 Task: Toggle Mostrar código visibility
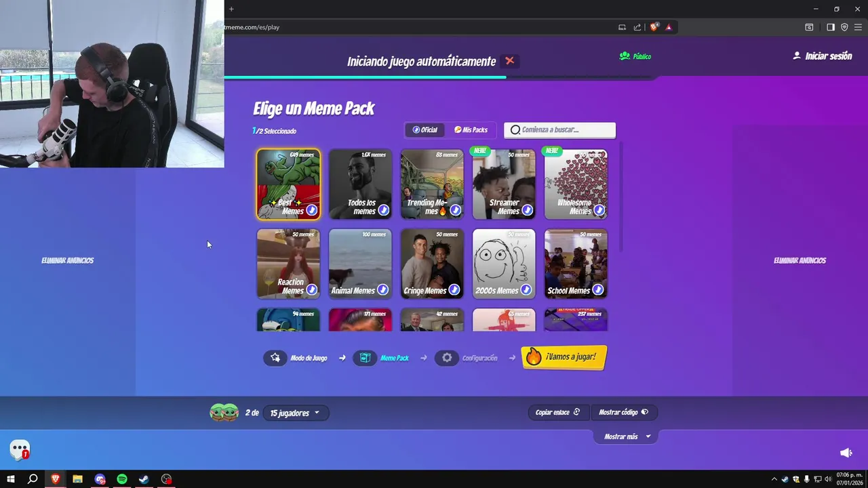tap(623, 412)
